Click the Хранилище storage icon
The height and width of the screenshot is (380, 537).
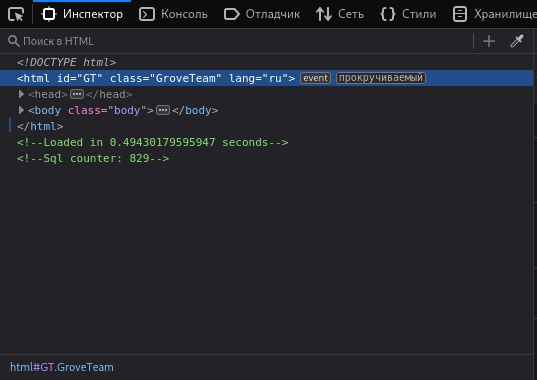(x=460, y=14)
